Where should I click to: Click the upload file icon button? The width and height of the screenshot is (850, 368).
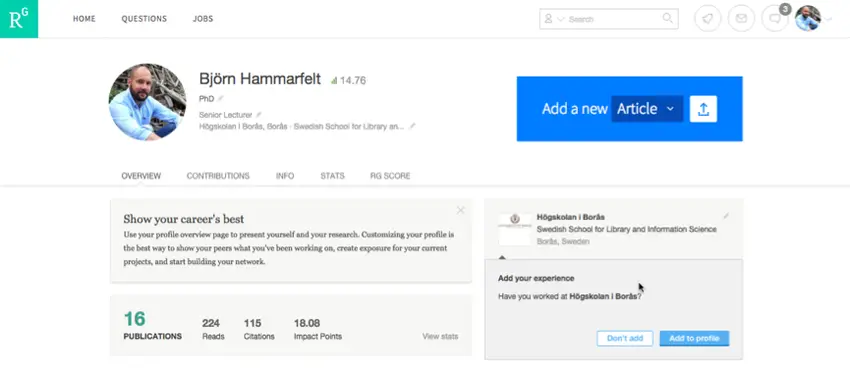703,109
